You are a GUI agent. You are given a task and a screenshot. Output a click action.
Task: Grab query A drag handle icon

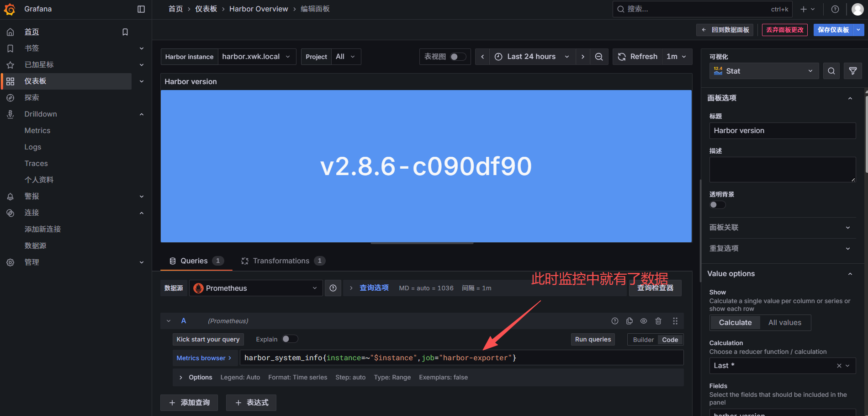click(x=675, y=321)
